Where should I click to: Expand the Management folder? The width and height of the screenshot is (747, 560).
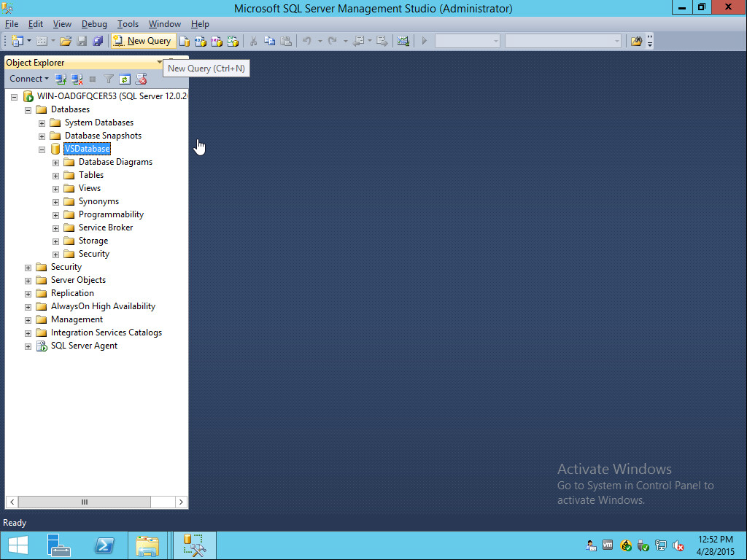28,320
